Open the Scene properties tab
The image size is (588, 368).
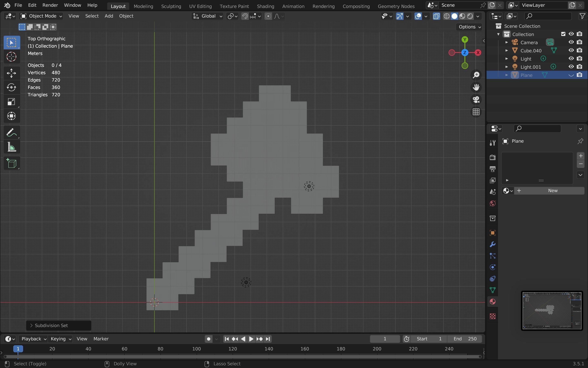click(492, 192)
